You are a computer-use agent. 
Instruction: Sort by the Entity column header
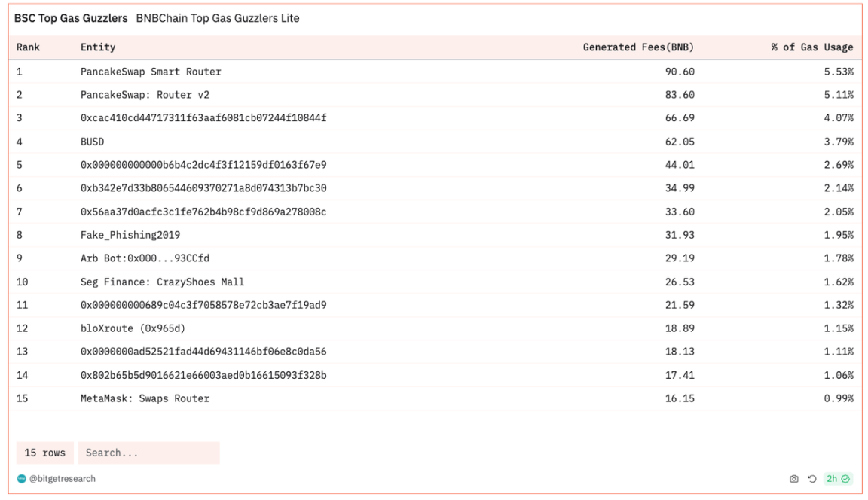click(98, 47)
